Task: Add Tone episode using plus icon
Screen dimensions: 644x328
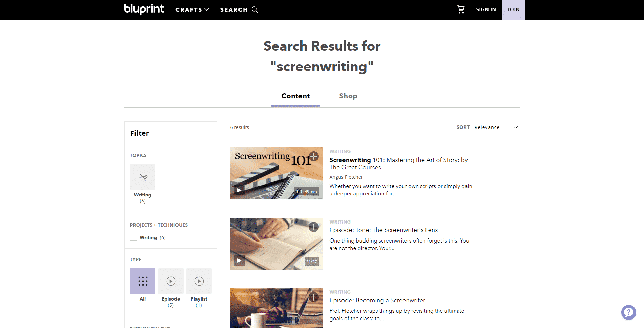Action: pyautogui.click(x=314, y=227)
